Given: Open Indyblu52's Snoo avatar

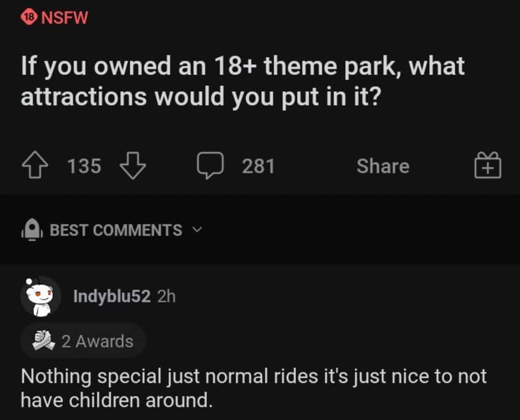Looking at the screenshot, I should (40, 296).
